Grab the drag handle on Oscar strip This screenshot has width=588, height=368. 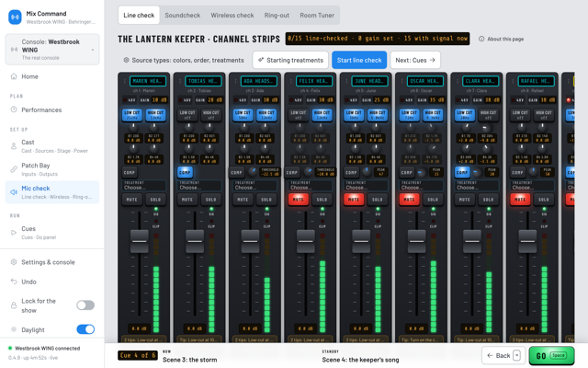click(401, 81)
